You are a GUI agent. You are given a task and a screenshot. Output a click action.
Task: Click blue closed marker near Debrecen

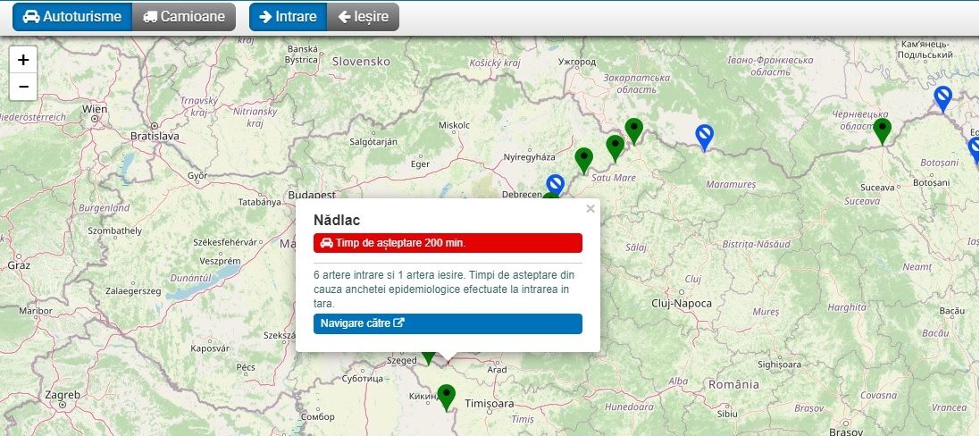point(556,185)
